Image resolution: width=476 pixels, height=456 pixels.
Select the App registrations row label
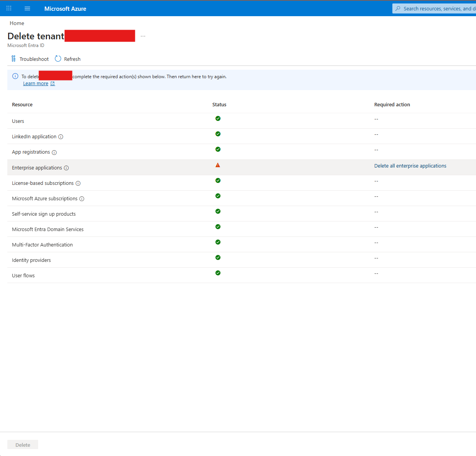[x=31, y=152]
